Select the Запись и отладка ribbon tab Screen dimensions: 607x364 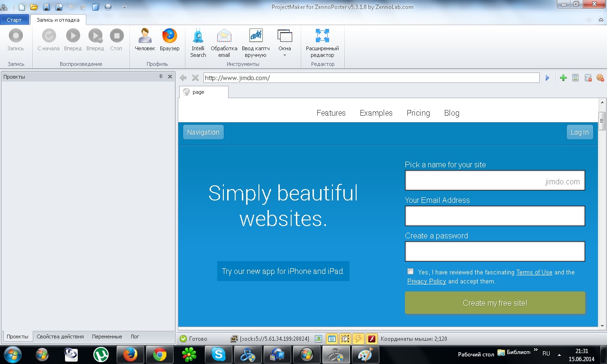[58, 20]
